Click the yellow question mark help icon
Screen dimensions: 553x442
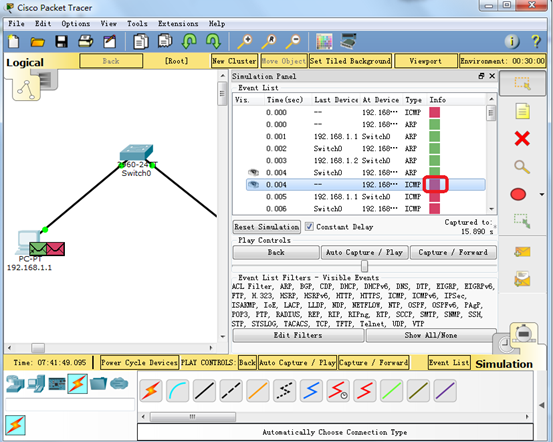[536, 42]
